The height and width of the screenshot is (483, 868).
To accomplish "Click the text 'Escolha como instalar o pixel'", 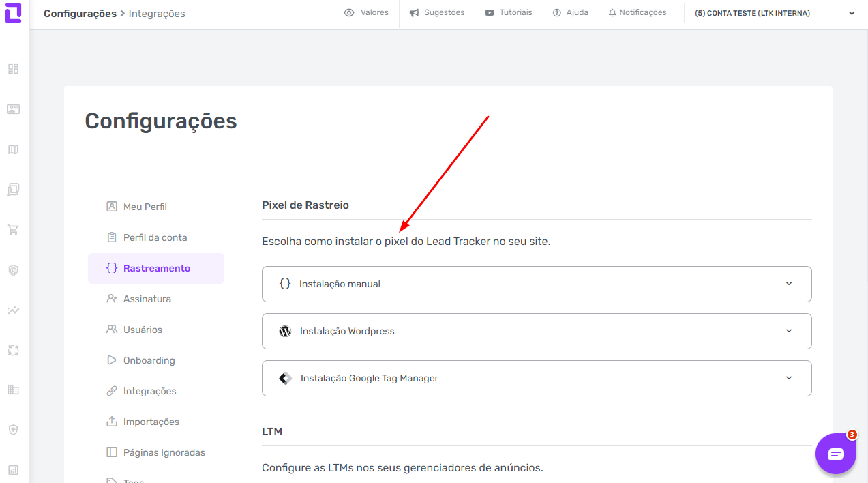I will (x=335, y=241).
